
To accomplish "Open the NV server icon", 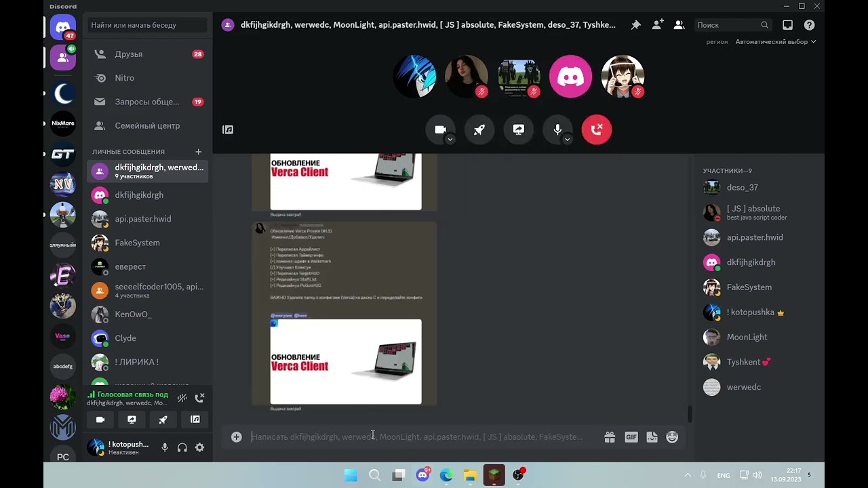I will point(63,184).
